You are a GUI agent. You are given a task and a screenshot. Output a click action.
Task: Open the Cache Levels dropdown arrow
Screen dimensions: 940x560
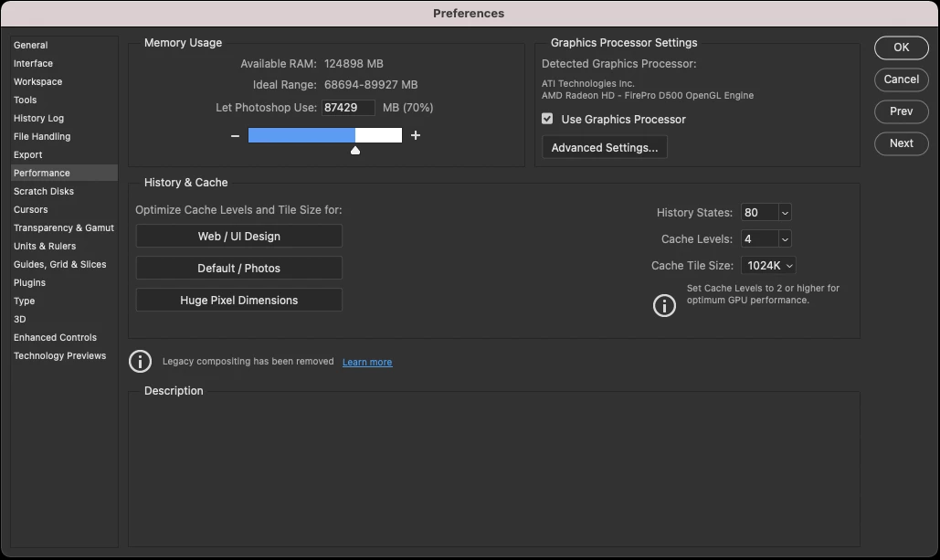coord(785,239)
